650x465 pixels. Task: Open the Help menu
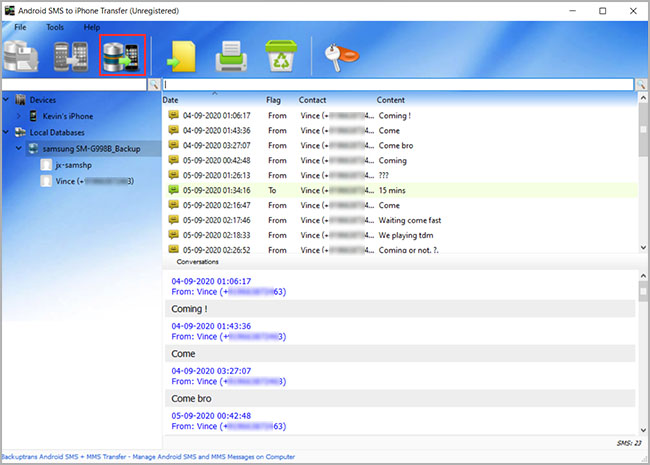pos(92,27)
